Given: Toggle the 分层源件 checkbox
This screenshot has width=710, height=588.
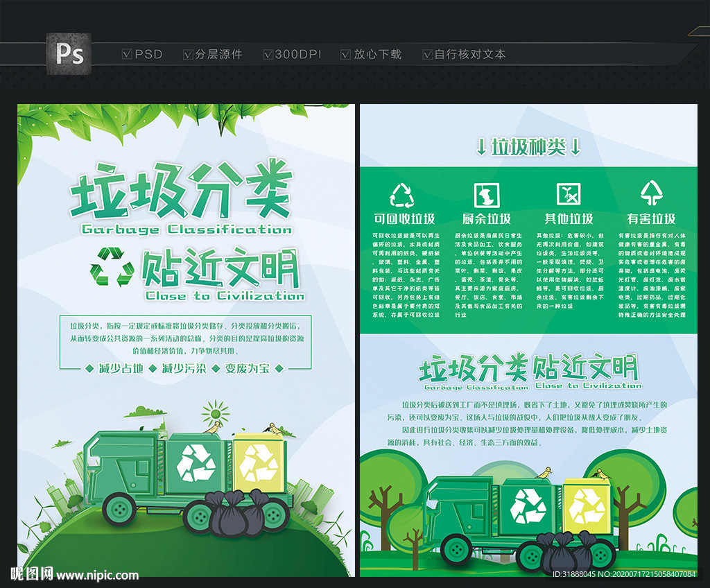Looking at the screenshot, I should 188,54.
